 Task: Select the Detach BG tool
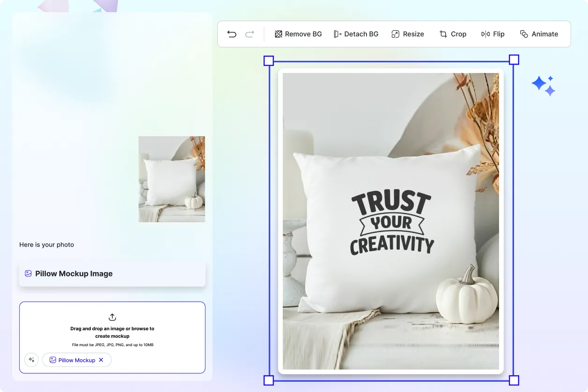(x=356, y=34)
